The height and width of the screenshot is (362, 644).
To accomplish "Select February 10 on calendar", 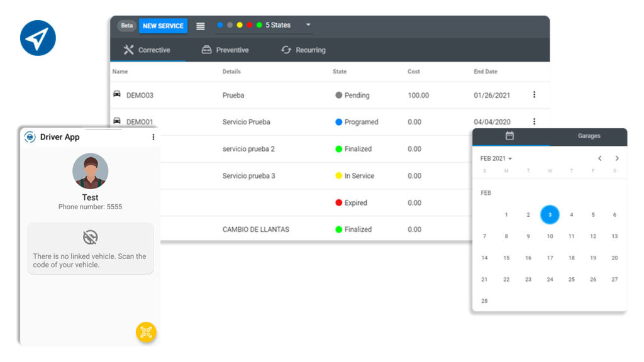I will (550, 236).
